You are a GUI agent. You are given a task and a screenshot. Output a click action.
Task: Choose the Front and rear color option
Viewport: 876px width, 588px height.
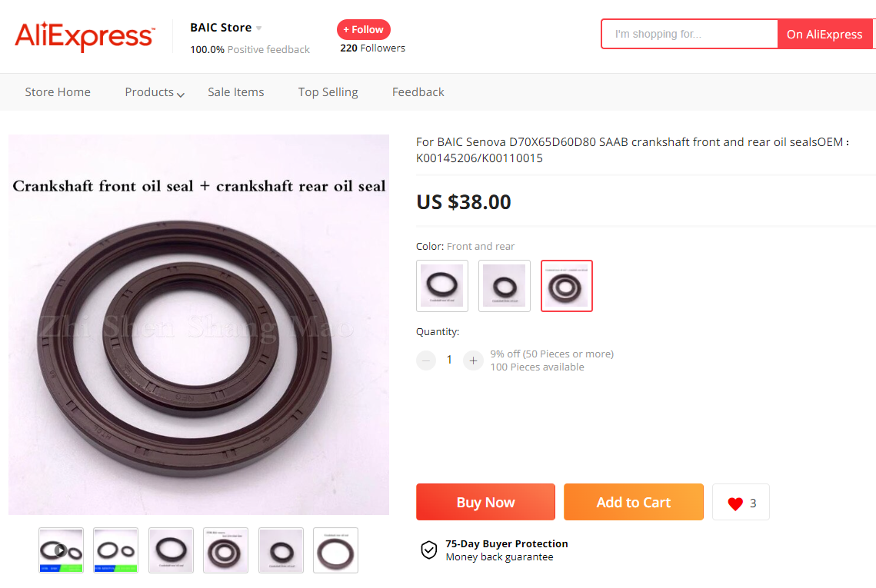(567, 286)
